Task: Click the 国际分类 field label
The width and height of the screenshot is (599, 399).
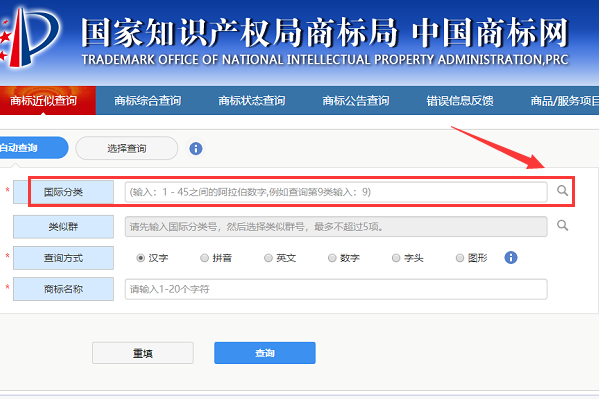Action: click(x=63, y=192)
